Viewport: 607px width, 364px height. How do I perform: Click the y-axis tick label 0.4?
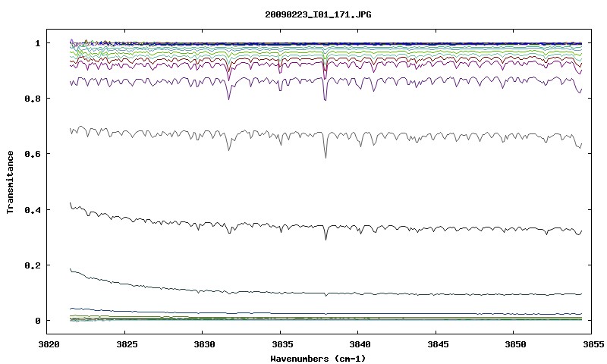click(33, 209)
